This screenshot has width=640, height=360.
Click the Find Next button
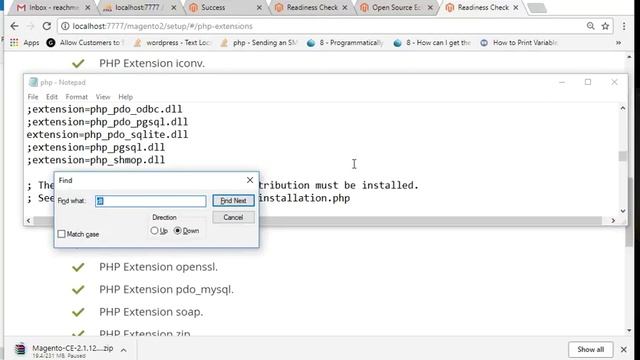tap(233, 200)
